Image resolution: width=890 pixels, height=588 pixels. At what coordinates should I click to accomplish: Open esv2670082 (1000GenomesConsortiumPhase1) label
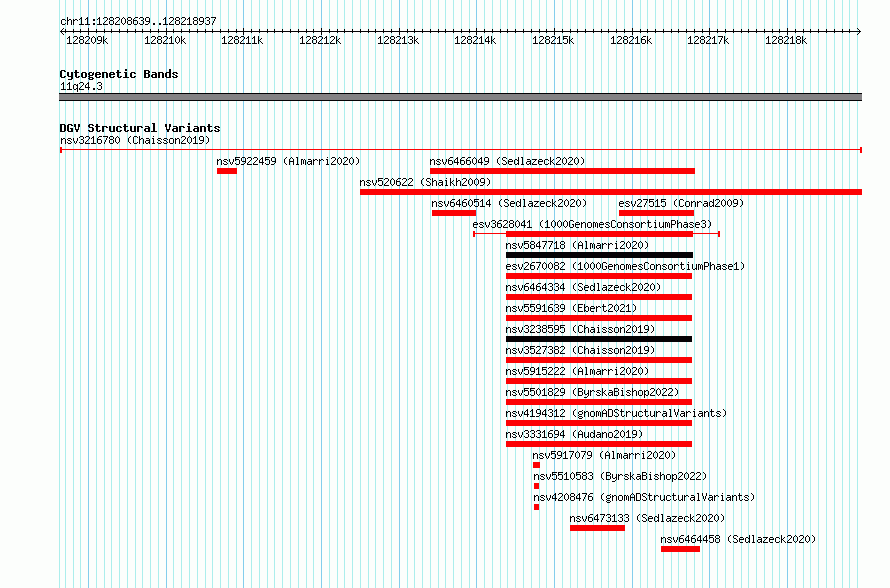coord(625,266)
